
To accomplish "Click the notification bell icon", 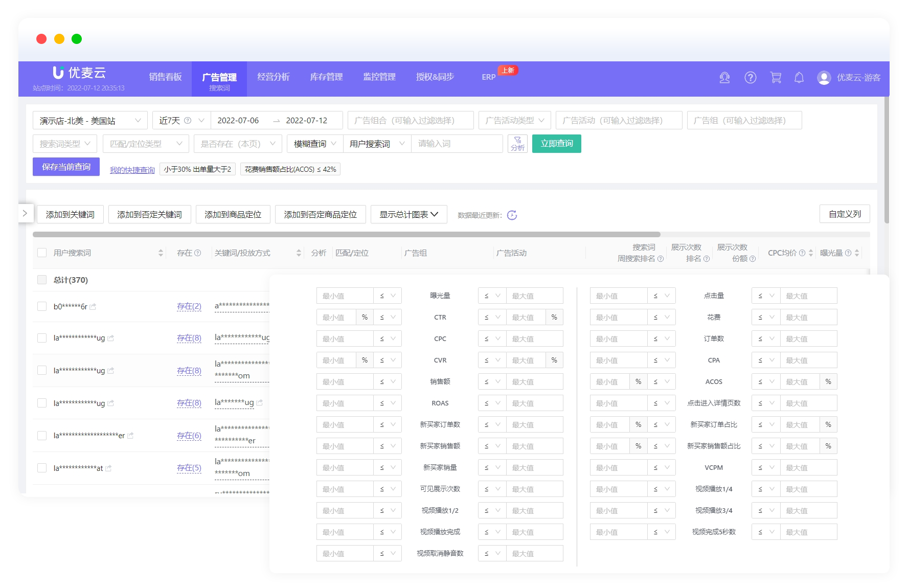I will [x=799, y=78].
